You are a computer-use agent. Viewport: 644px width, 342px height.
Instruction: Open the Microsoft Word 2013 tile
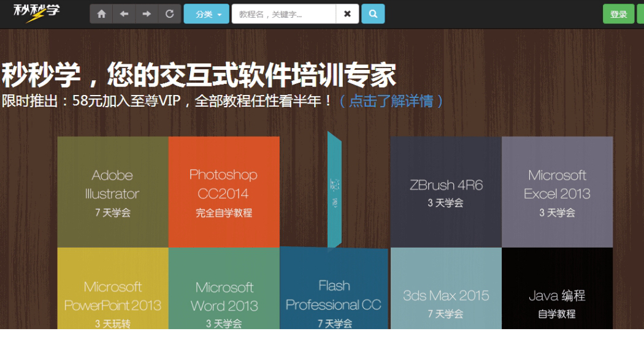[x=224, y=288]
